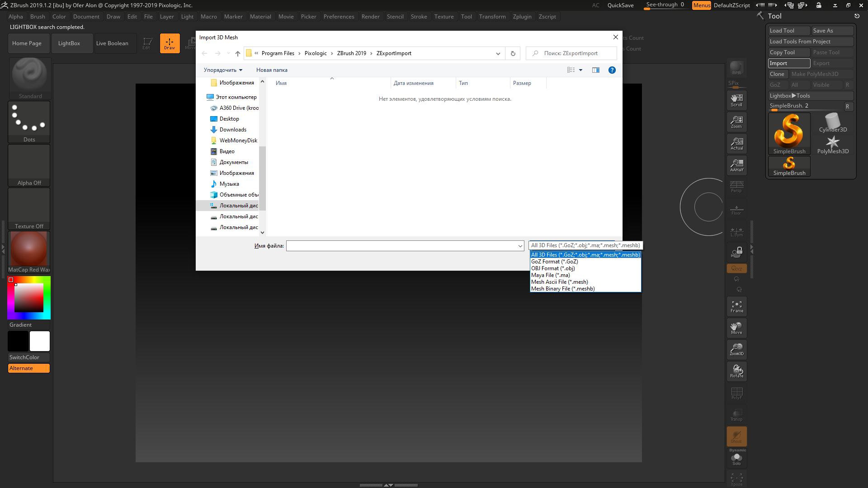Open the Standard brush thumbnail

tap(29, 78)
